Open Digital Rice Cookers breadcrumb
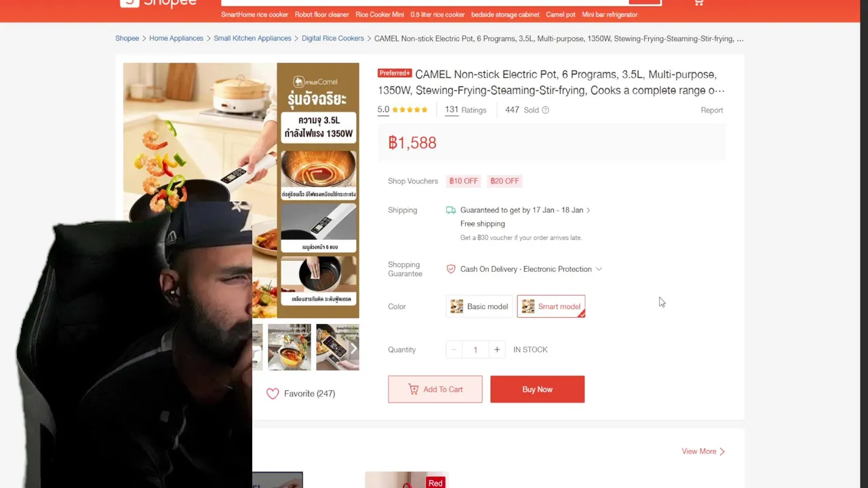868x488 pixels. point(333,39)
